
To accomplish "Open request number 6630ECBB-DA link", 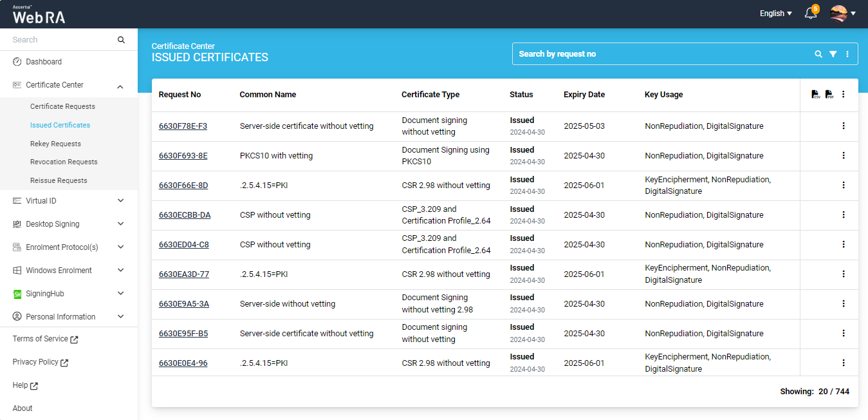I will tap(185, 215).
